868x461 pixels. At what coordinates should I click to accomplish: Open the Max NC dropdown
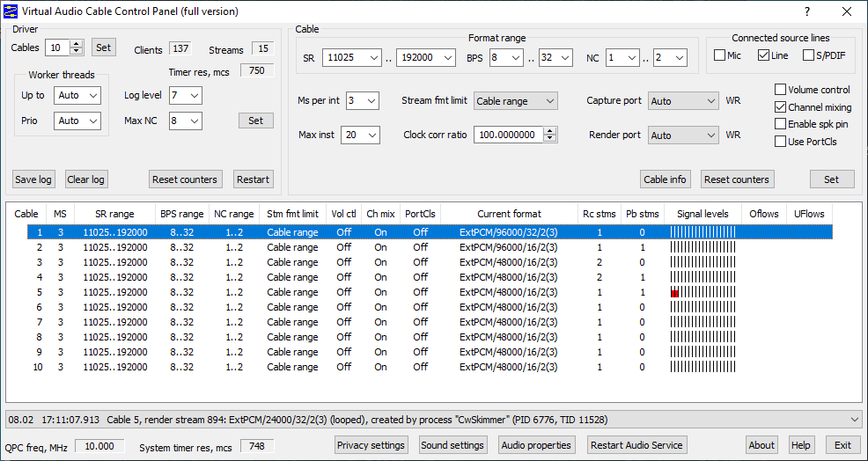tap(186, 121)
